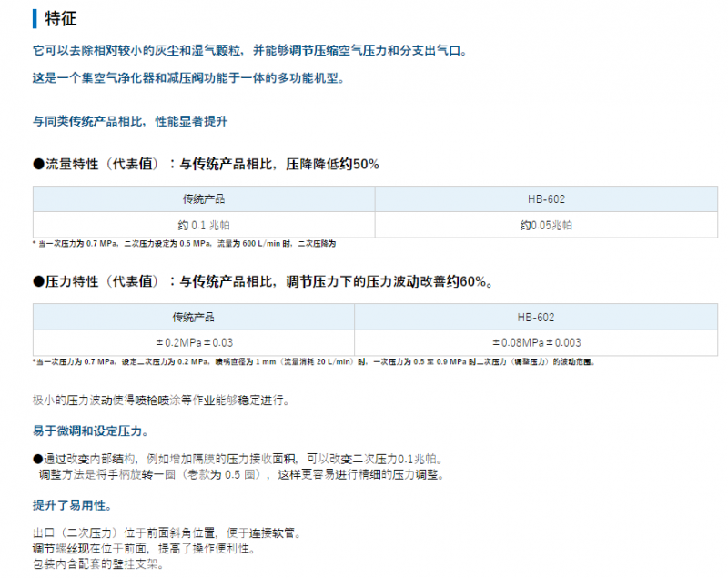Select 传统产品 header in the pressure characteristics table
728x578 pixels.
pyautogui.click(x=193, y=317)
